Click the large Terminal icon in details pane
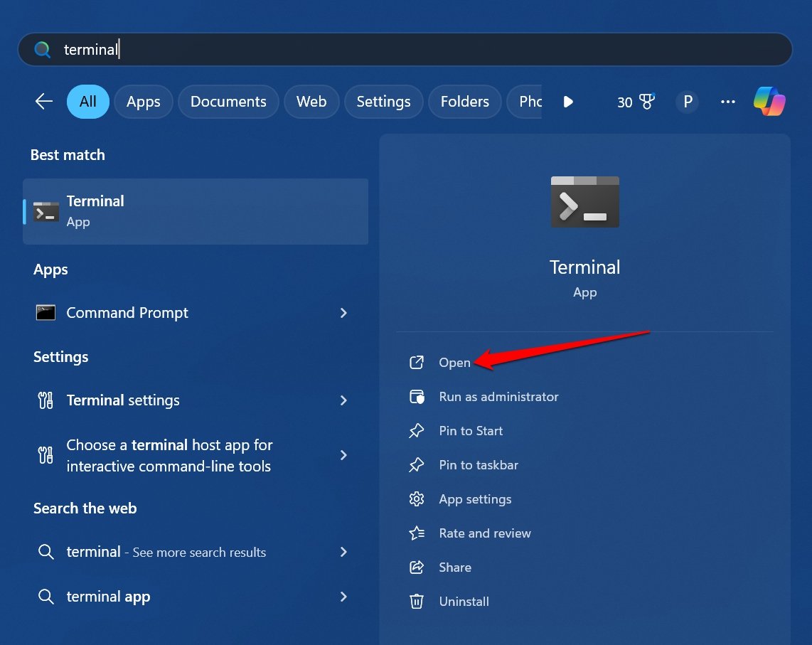 (584, 201)
